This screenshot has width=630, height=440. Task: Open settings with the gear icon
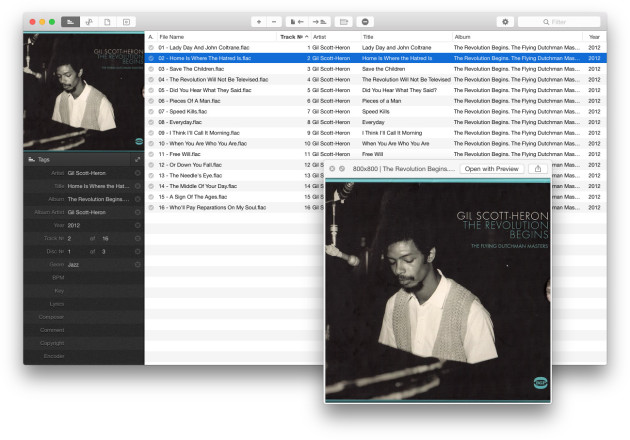505,21
